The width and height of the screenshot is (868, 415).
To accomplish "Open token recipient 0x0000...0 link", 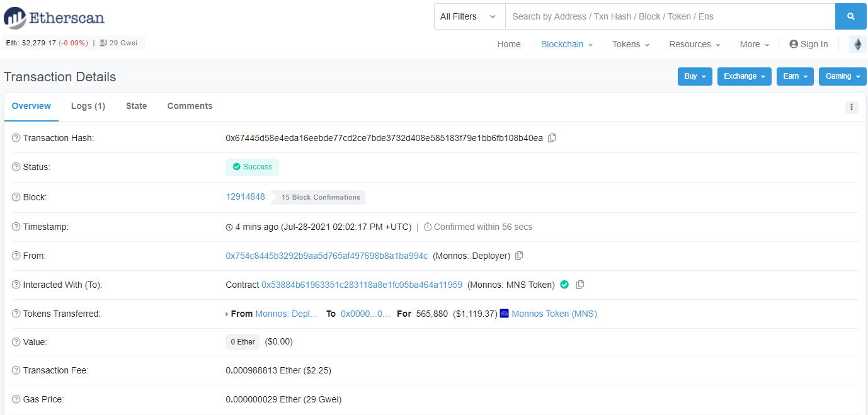I will tap(365, 314).
